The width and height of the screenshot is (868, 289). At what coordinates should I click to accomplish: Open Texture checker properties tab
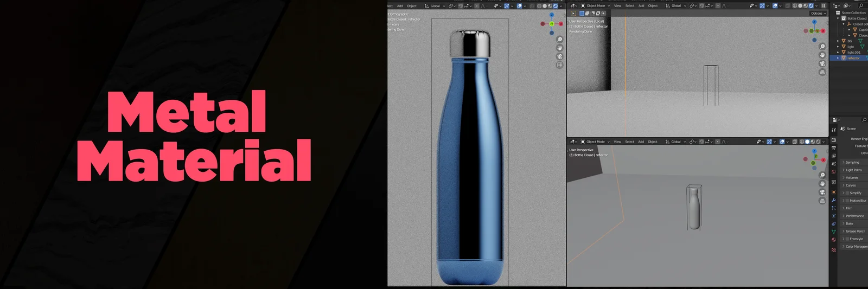(834, 250)
